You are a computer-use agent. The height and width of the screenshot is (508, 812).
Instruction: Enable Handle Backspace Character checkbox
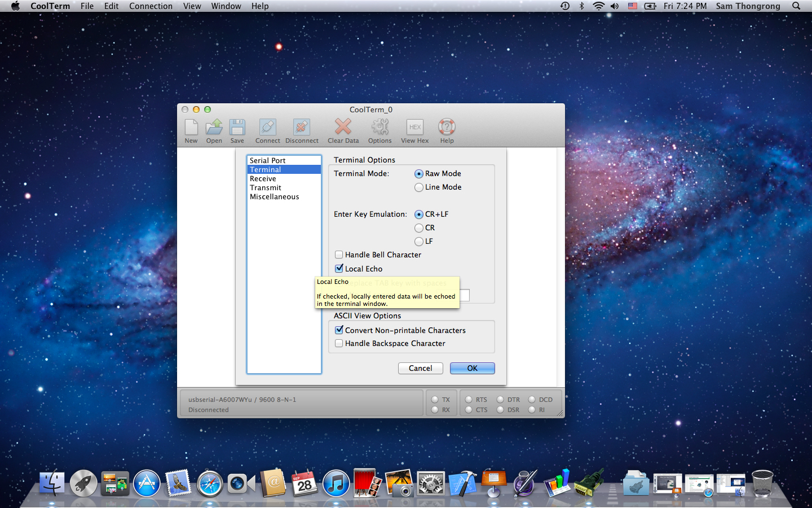(339, 343)
